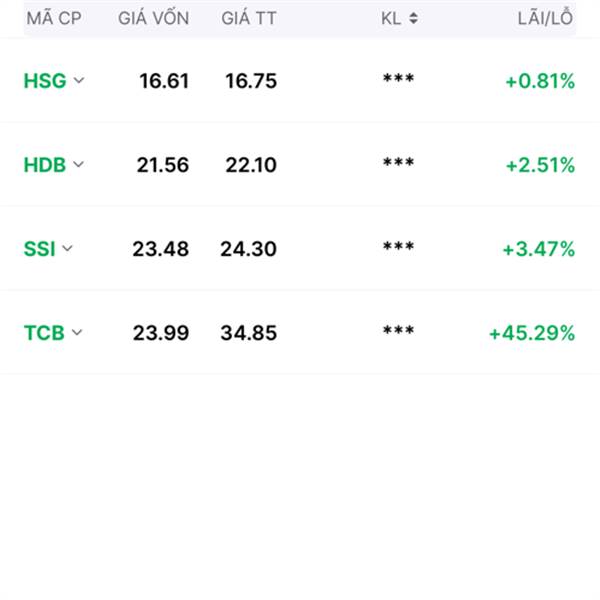Tap the 22.10 market price of HDB
The image size is (600, 600).
pyautogui.click(x=251, y=165)
